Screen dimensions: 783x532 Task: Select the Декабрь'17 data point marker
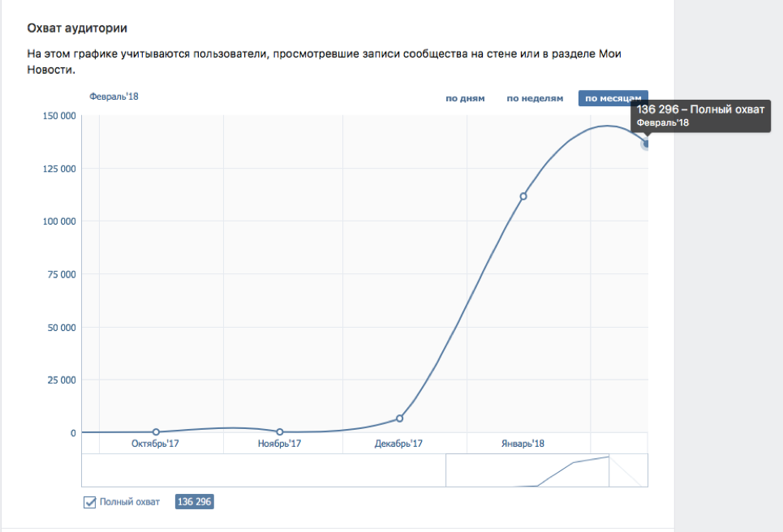pyautogui.click(x=400, y=418)
